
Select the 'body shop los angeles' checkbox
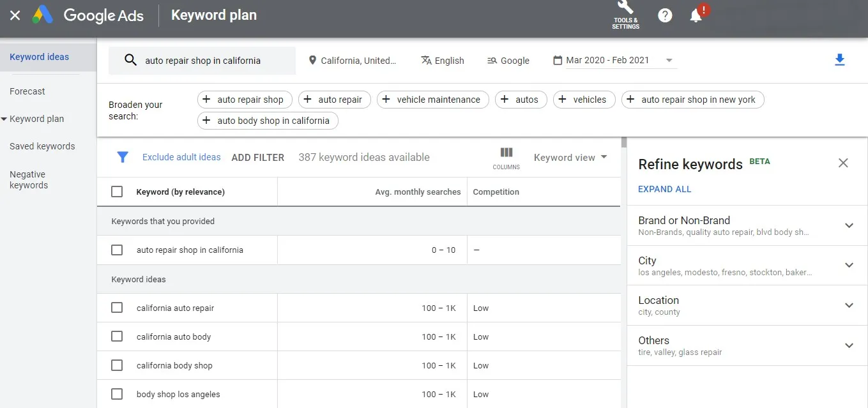[117, 394]
